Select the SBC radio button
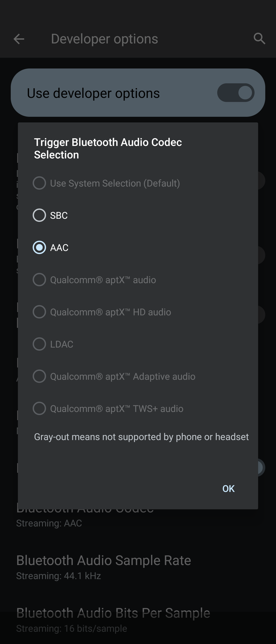This screenshot has width=276, height=644. tap(39, 215)
